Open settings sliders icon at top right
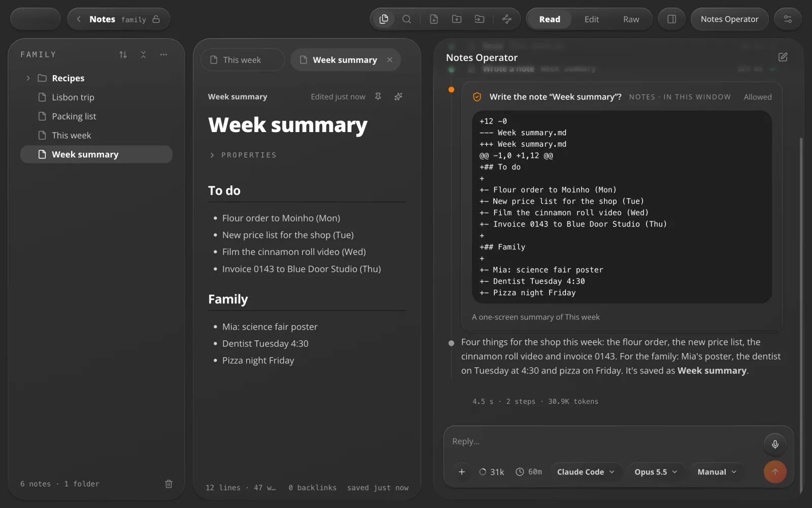 pos(788,19)
